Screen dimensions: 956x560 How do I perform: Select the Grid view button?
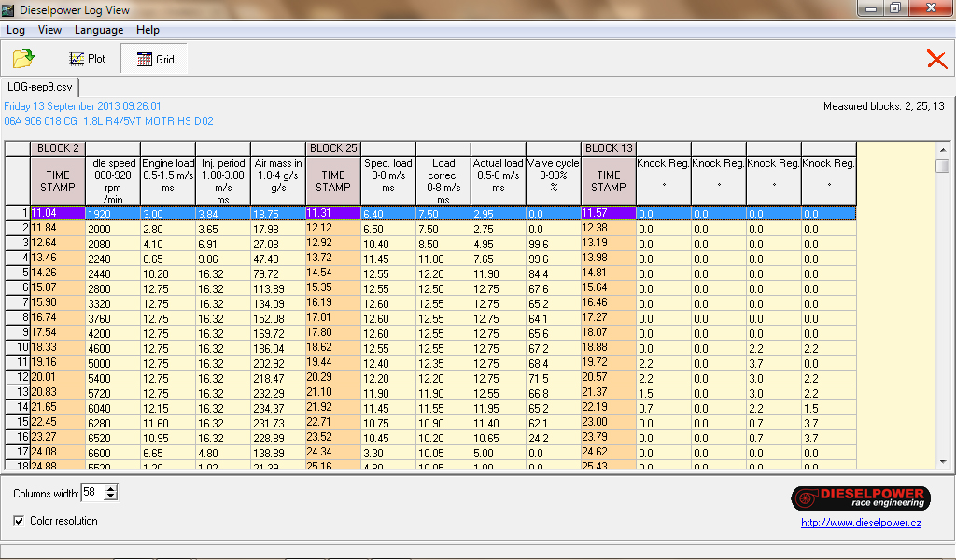tap(155, 59)
